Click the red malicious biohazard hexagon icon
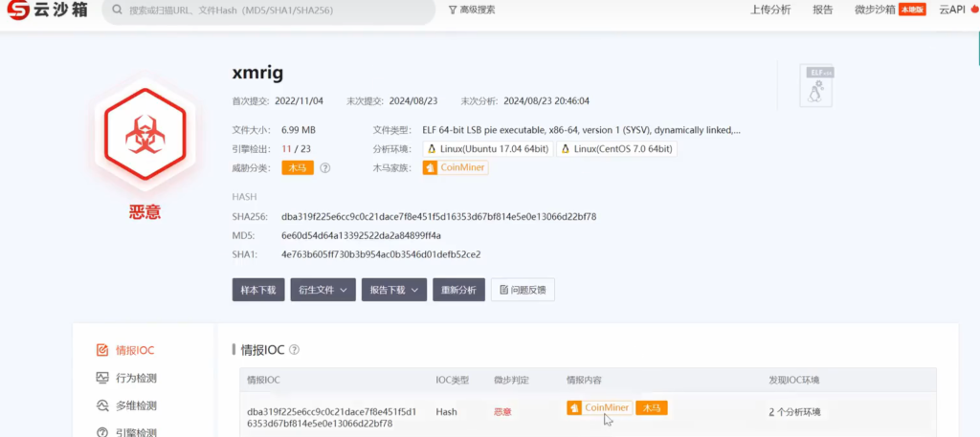Screen dimensions: 980x437 click(x=145, y=134)
